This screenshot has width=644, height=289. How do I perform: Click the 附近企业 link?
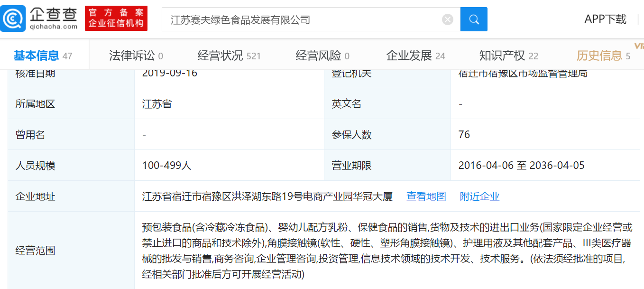coord(480,196)
